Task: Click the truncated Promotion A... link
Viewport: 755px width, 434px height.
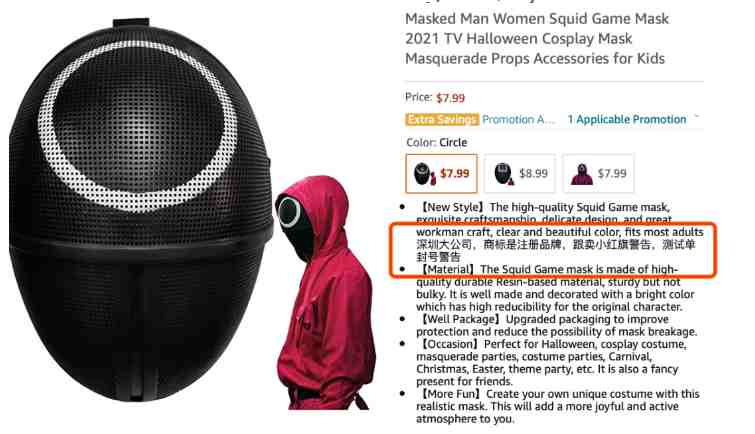Action: (x=518, y=119)
